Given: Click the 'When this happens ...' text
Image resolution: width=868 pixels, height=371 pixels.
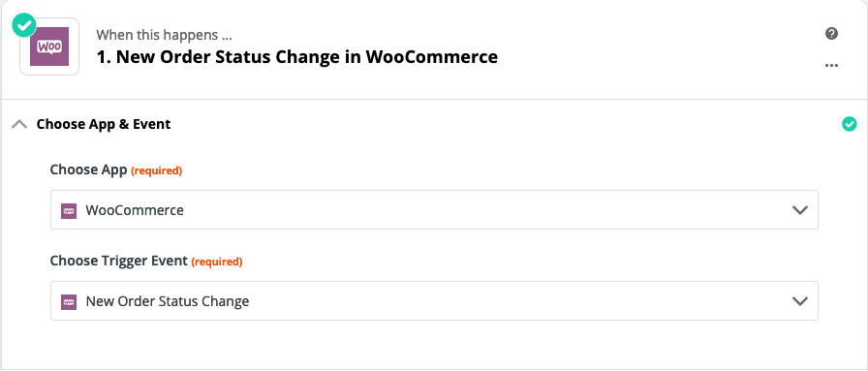Looking at the screenshot, I should coord(164,35).
